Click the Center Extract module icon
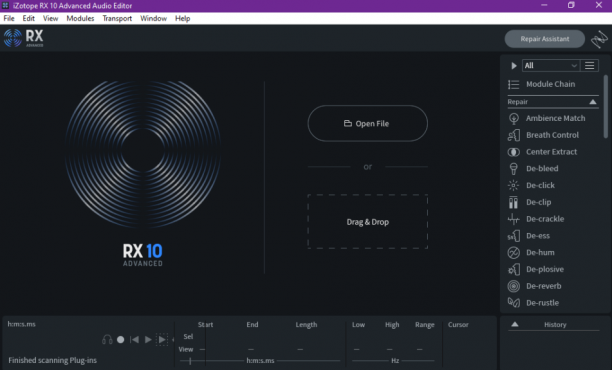 click(514, 152)
